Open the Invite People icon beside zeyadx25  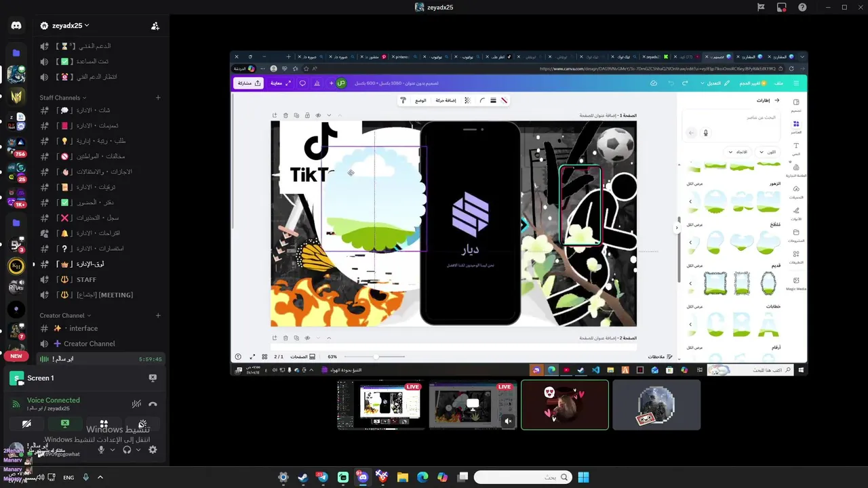pyautogui.click(x=155, y=26)
